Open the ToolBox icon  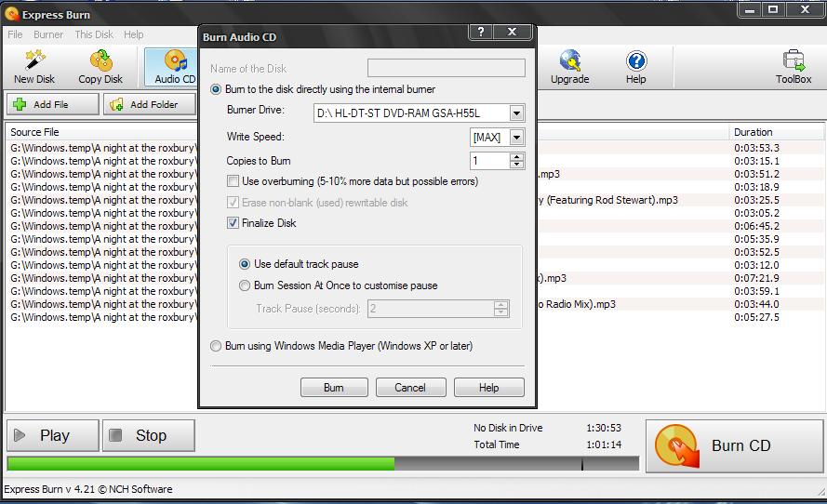click(x=794, y=60)
